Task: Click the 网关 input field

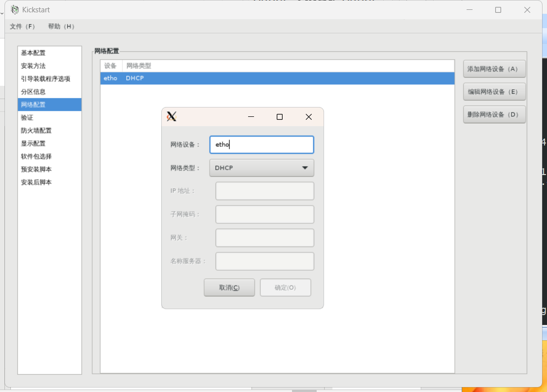Action: coord(265,238)
